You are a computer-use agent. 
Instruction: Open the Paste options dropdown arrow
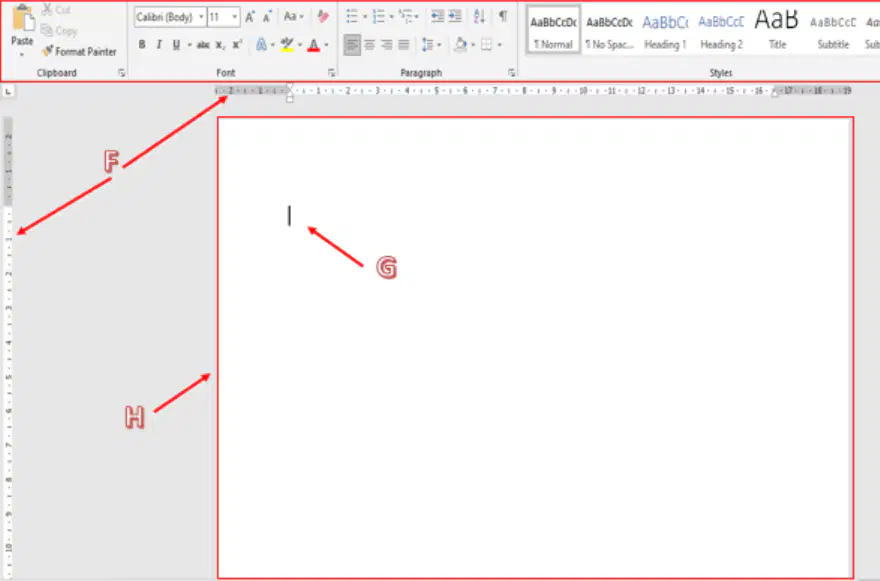[x=22, y=55]
